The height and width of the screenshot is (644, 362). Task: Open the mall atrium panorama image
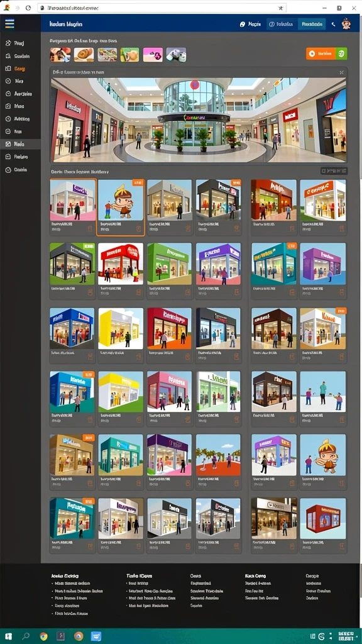tap(198, 119)
